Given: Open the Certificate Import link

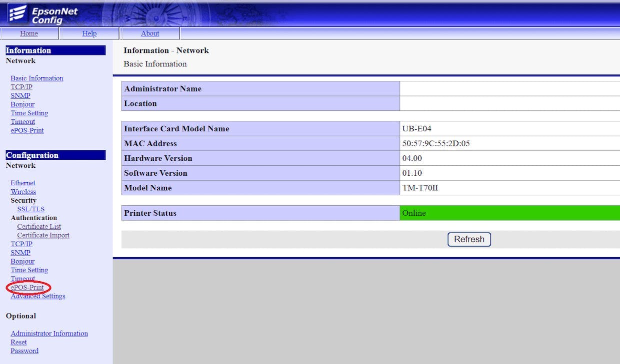Looking at the screenshot, I should pos(43,235).
